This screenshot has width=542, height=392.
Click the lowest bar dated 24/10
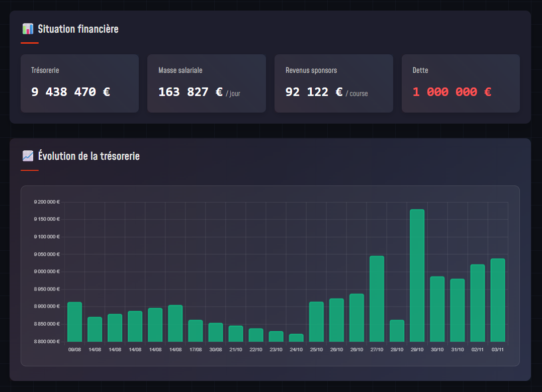(296, 338)
